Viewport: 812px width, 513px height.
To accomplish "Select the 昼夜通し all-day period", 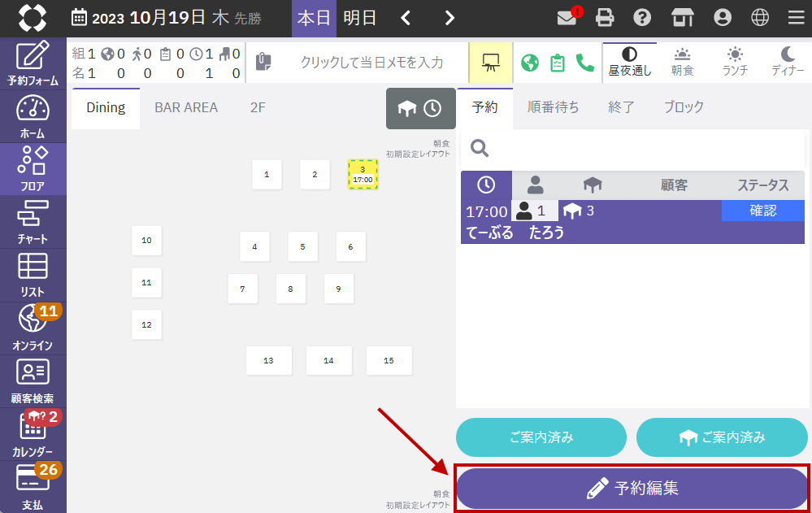I will [x=629, y=62].
